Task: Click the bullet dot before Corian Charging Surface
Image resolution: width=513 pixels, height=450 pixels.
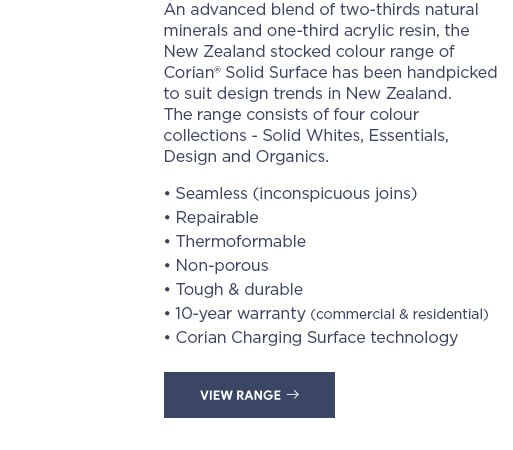Action: click(167, 337)
